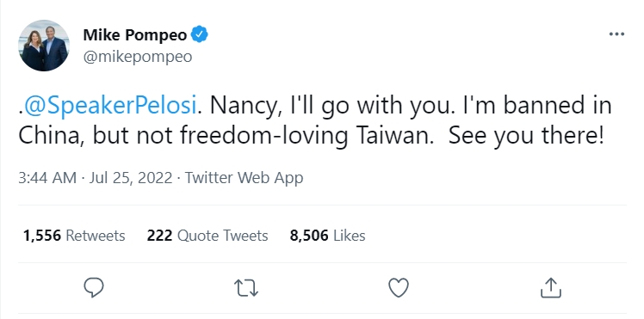Click the Jul 25, 2022 date

click(131, 178)
